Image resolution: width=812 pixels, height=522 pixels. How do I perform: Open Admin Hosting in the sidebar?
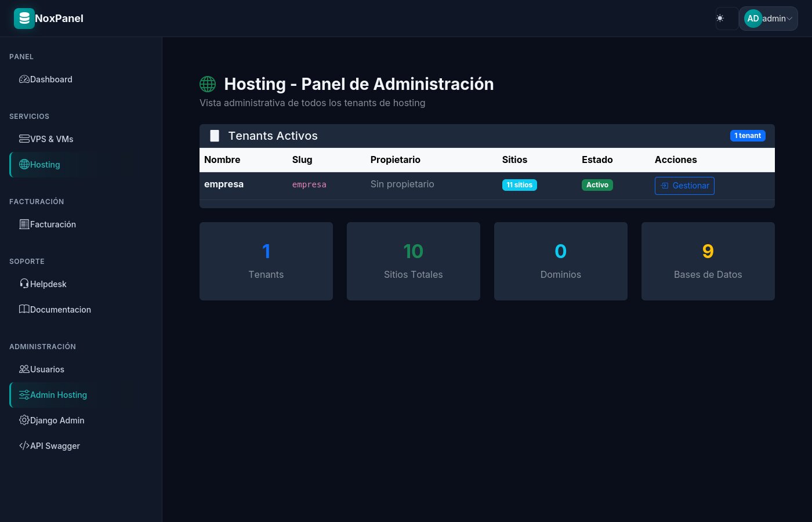point(58,395)
